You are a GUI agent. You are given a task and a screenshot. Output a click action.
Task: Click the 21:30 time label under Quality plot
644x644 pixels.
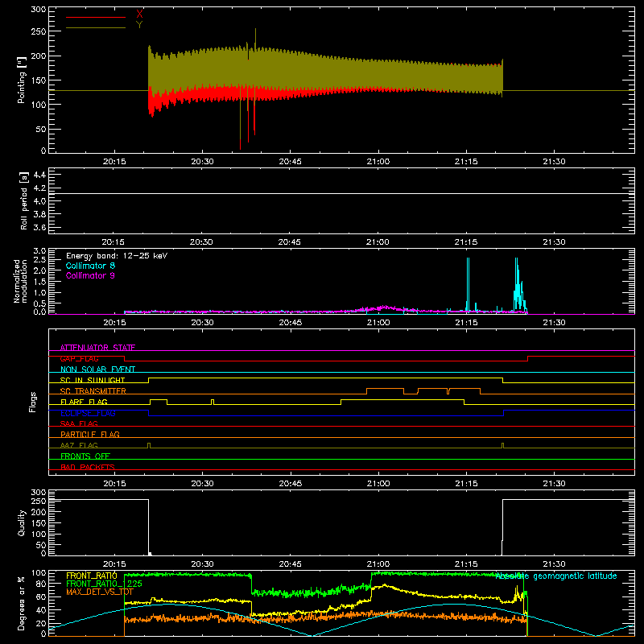(555, 564)
